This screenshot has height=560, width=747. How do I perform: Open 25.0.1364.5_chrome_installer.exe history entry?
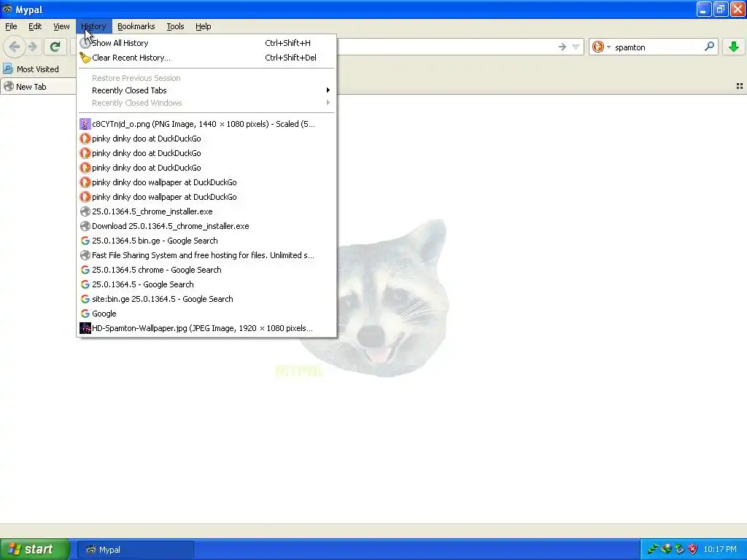pos(206,211)
